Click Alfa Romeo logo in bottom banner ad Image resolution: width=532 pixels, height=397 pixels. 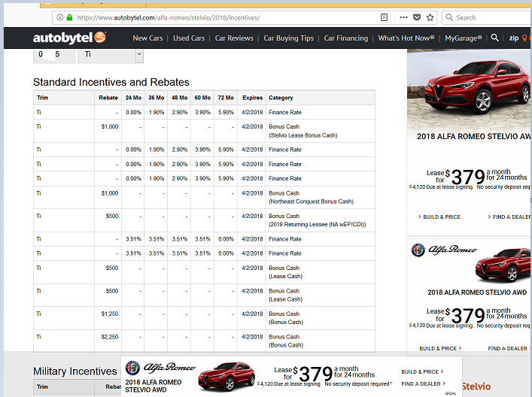(160, 368)
